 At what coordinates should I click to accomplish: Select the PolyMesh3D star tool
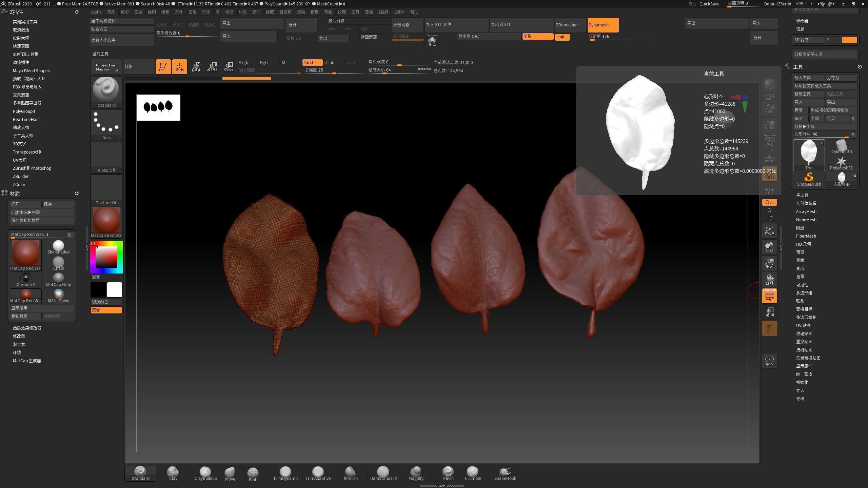click(x=841, y=163)
